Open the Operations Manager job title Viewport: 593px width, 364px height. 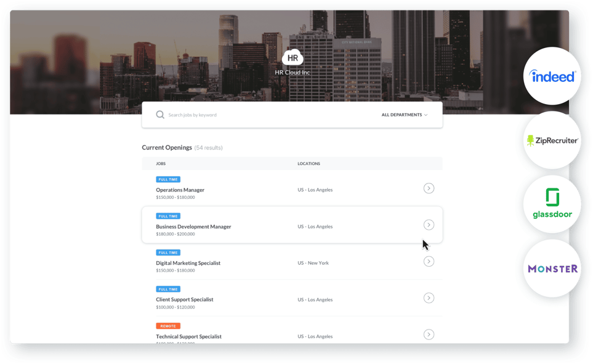[180, 190]
